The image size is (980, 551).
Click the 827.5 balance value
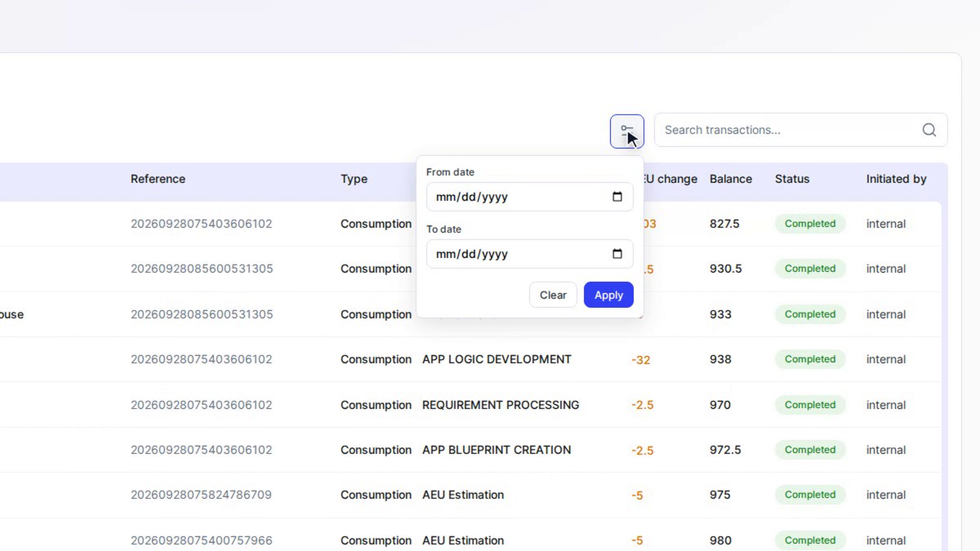[x=724, y=224]
